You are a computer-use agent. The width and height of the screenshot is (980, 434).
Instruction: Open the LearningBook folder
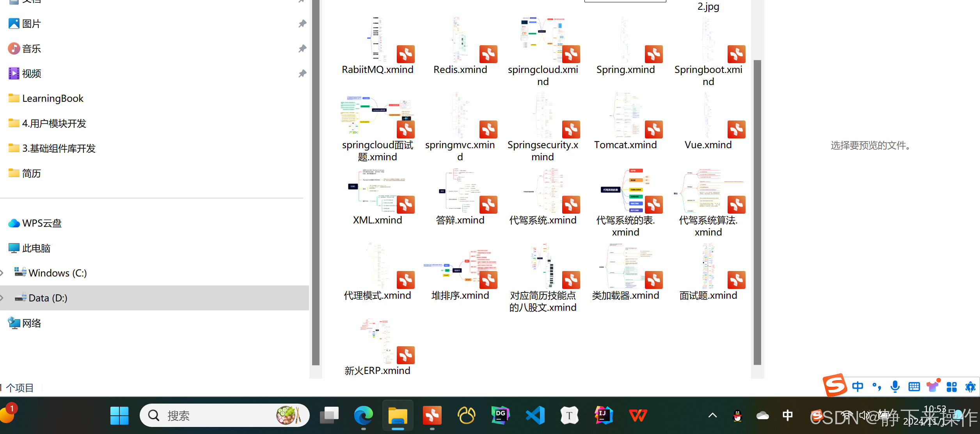(x=53, y=99)
